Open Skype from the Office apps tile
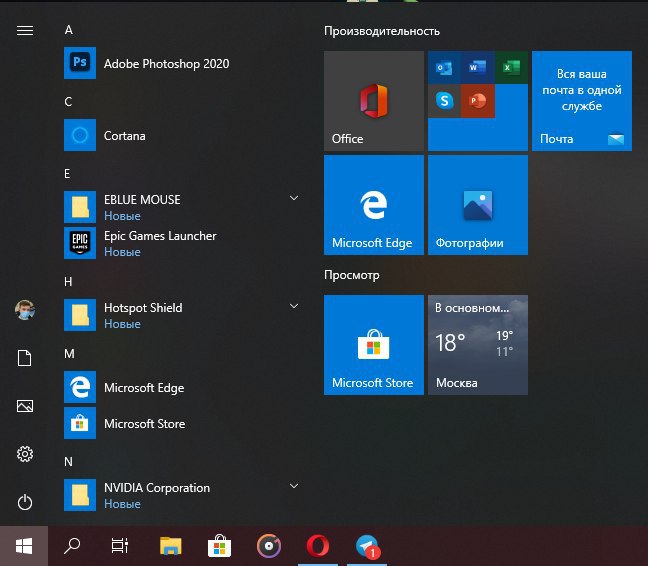 tap(444, 101)
